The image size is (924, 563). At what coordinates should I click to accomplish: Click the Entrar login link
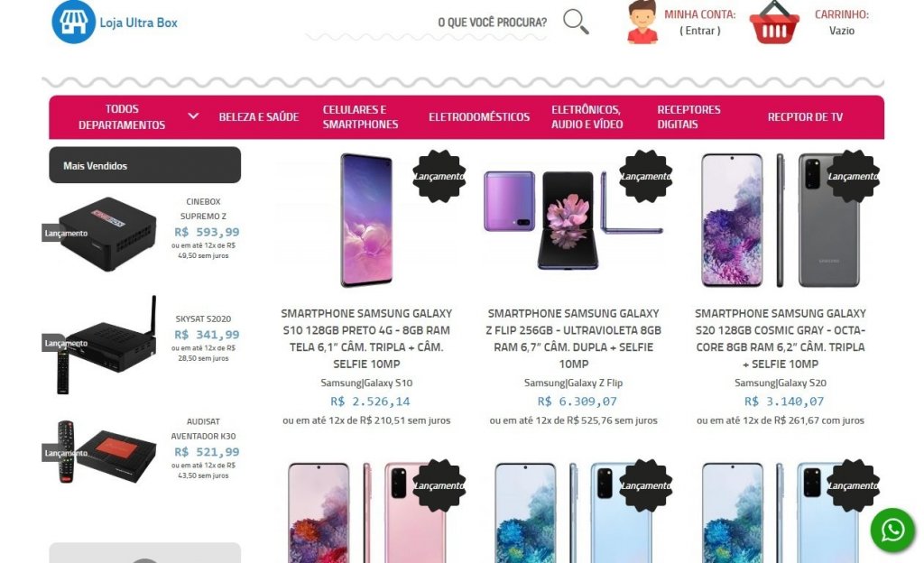(x=700, y=31)
